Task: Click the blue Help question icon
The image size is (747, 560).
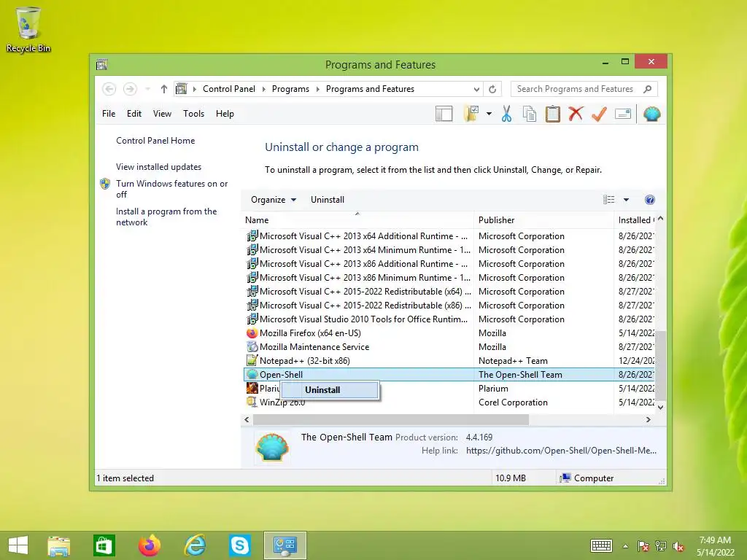Action: coord(649,200)
